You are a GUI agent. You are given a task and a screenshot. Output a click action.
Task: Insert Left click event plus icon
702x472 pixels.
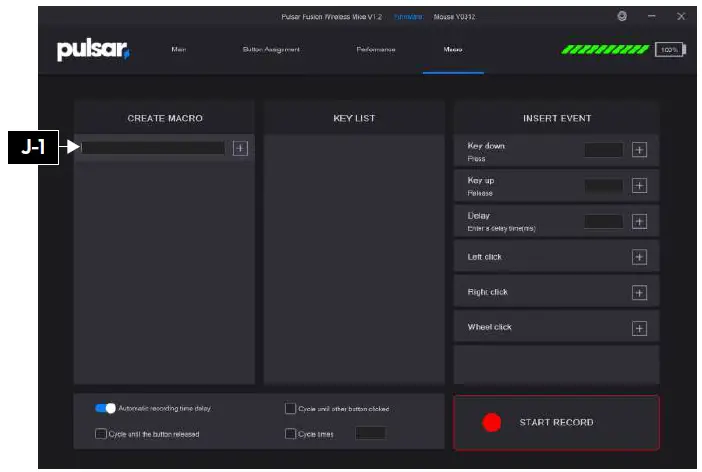(x=639, y=257)
